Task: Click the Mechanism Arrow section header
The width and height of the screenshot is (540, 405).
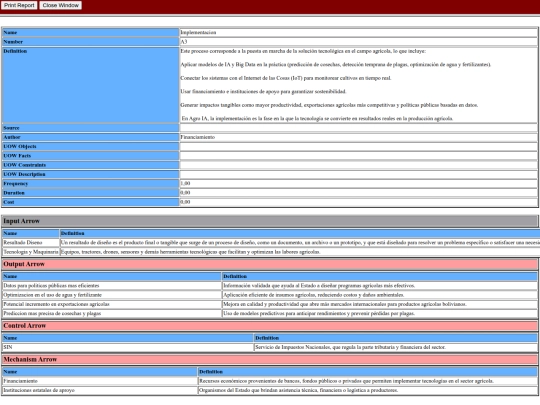Action: tap(269, 360)
